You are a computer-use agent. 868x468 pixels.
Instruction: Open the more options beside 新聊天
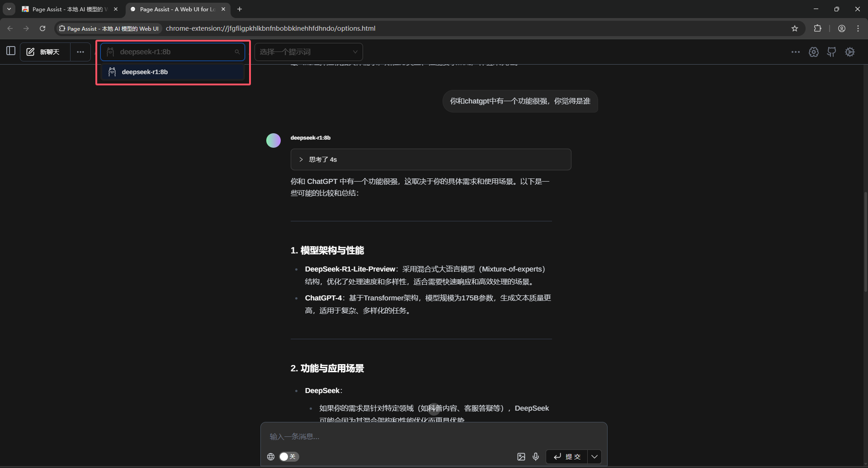tap(80, 52)
